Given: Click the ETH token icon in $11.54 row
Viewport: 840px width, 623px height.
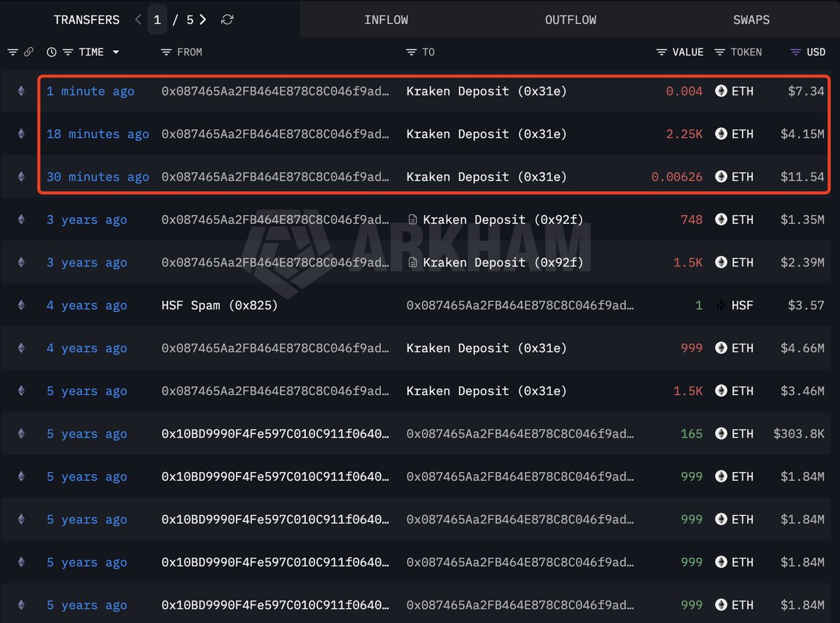Looking at the screenshot, I should coord(721,177).
